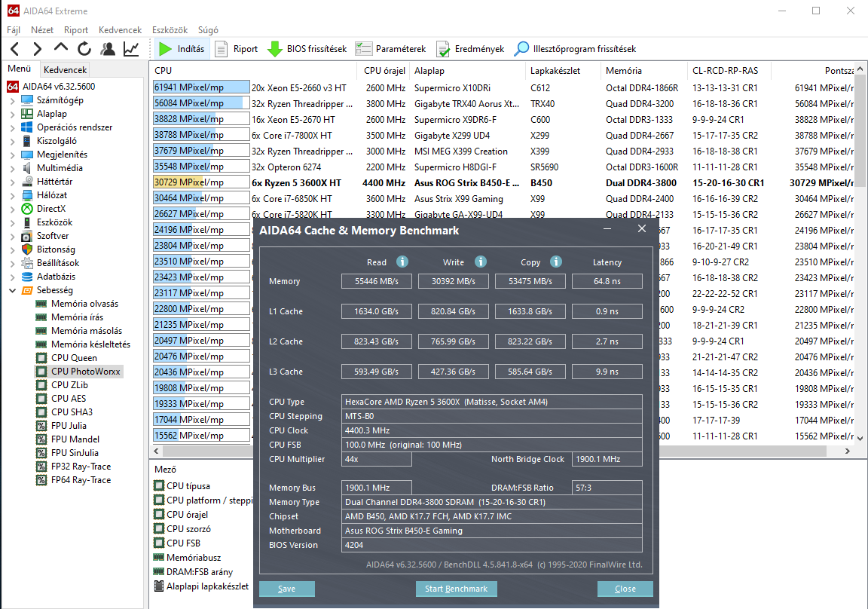868x609 pixels.
Task: Go back with the left arrow toolbar icon
Action: pyautogui.click(x=15, y=49)
